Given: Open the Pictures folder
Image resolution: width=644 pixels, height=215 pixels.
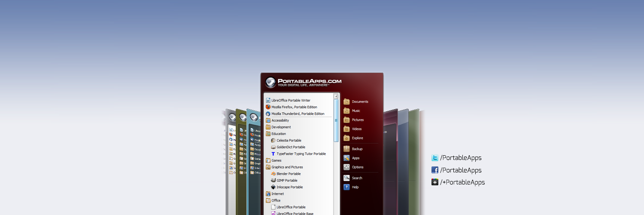Looking at the screenshot, I should point(353,120).
